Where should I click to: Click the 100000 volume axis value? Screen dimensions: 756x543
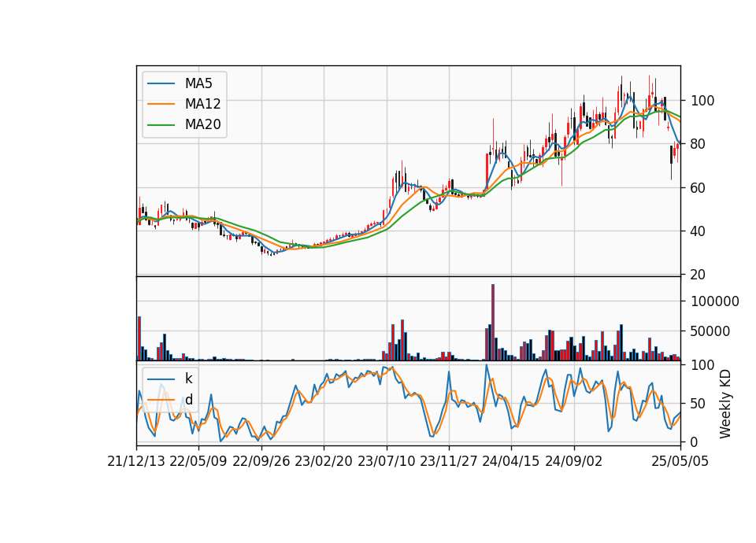point(715,301)
